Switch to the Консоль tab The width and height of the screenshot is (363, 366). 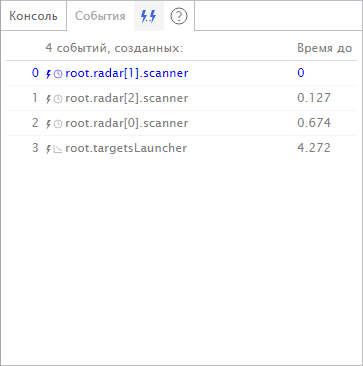[33, 16]
